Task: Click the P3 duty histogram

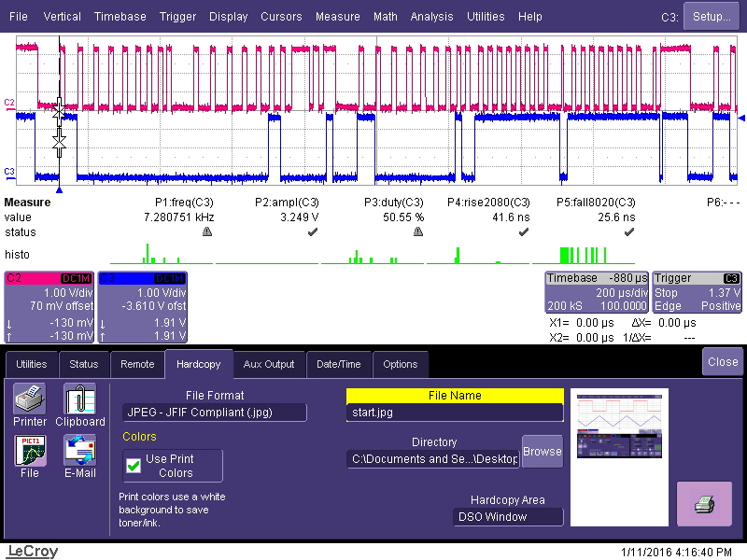Action: (373, 254)
